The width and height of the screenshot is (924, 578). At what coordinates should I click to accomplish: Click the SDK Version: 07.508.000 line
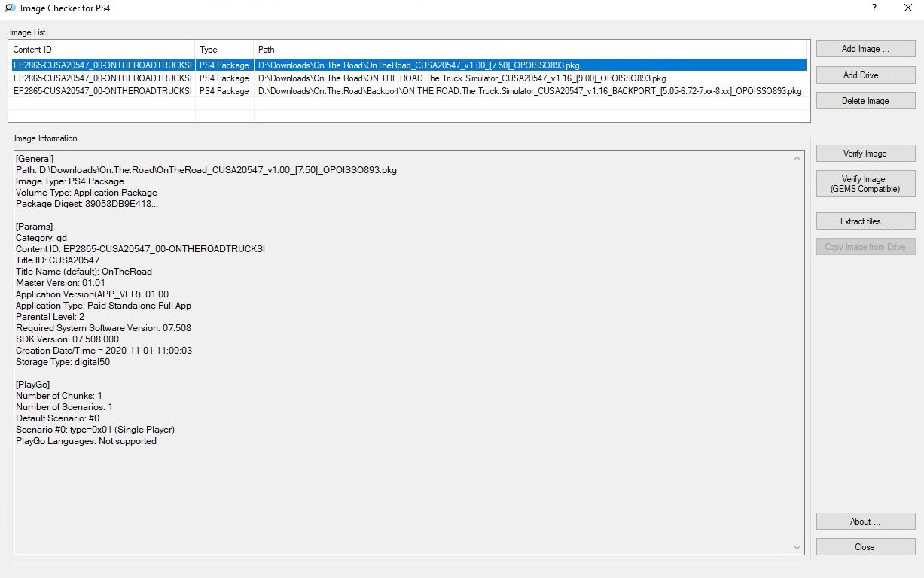[x=68, y=339]
